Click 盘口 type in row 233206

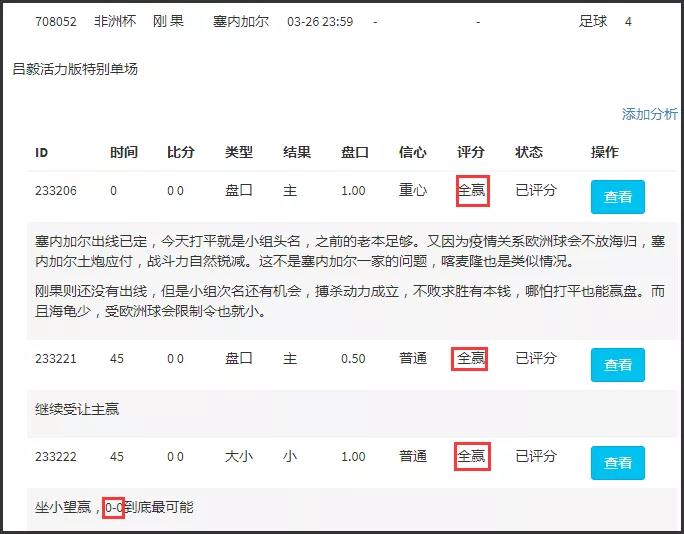tap(239, 190)
